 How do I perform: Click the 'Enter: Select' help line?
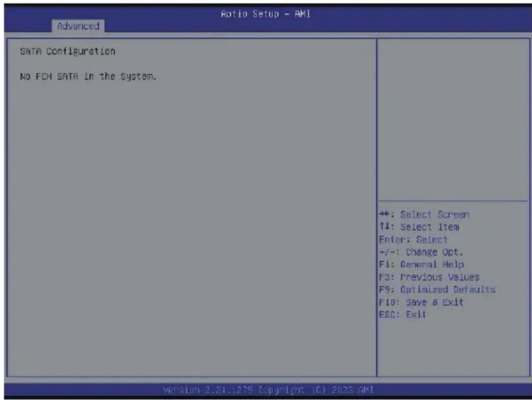click(x=413, y=240)
